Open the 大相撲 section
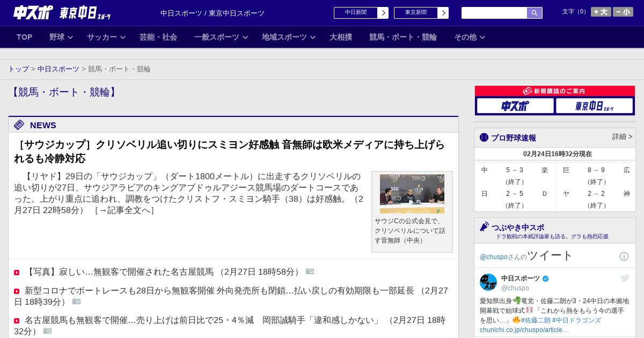This screenshot has height=338, width=644. (341, 37)
